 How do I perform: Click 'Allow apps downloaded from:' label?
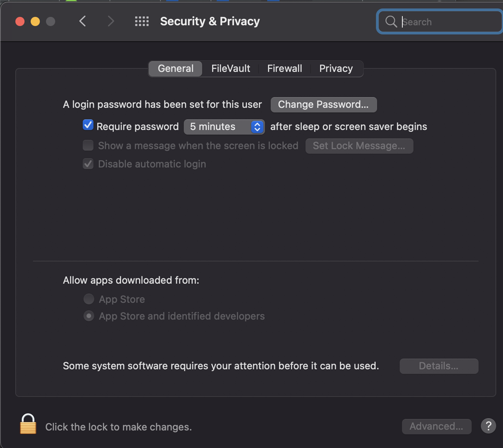point(131,280)
